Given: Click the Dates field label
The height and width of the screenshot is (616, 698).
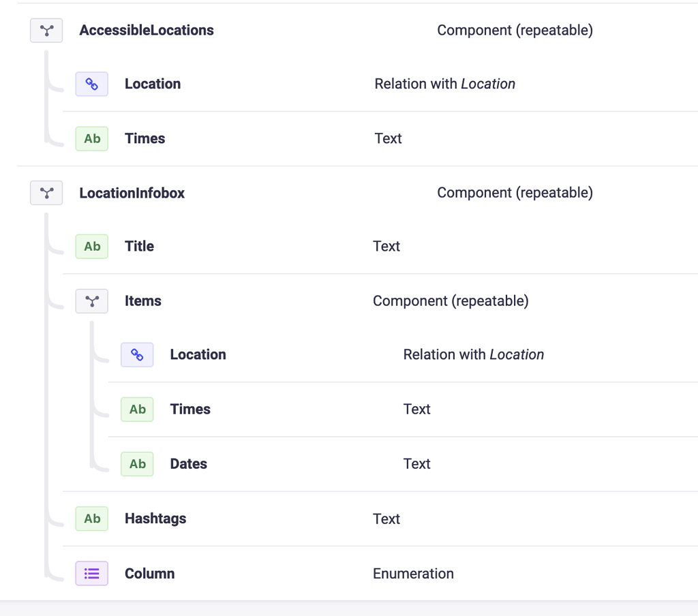Looking at the screenshot, I should [188, 464].
